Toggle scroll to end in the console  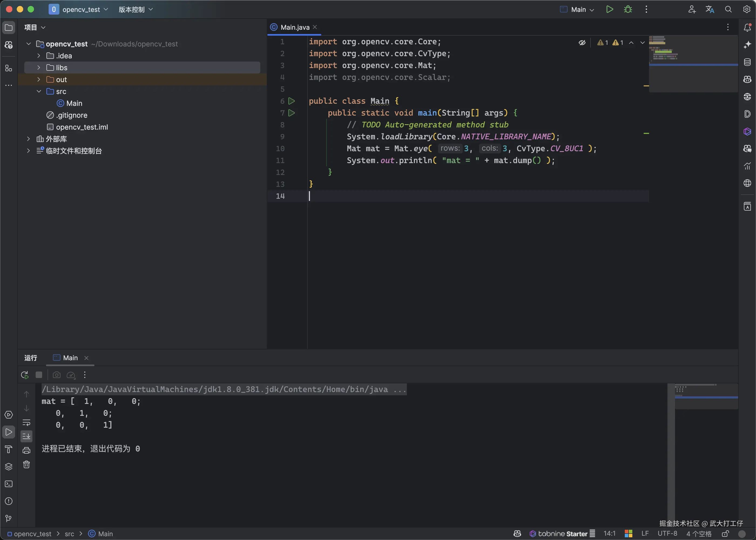tap(27, 436)
